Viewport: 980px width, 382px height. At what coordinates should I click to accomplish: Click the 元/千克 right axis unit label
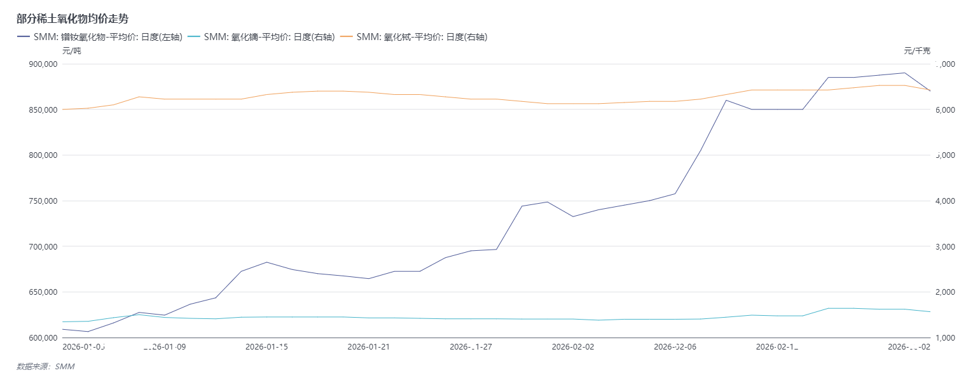[x=916, y=51]
